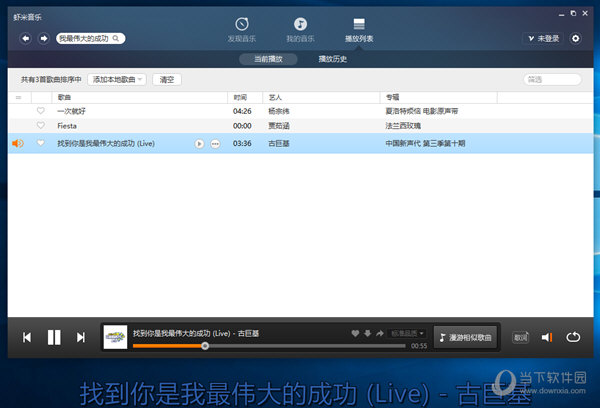Select the song 一次就好
The image size is (600, 408).
[71, 111]
